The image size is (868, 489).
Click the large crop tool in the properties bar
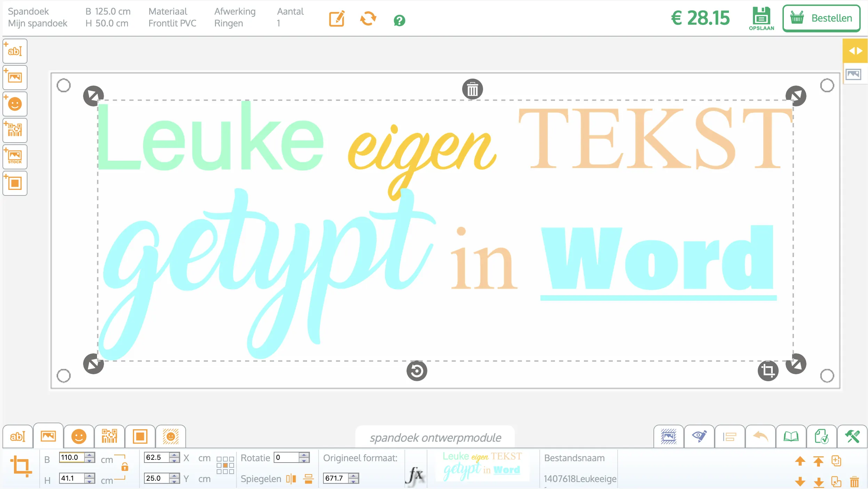(x=21, y=466)
